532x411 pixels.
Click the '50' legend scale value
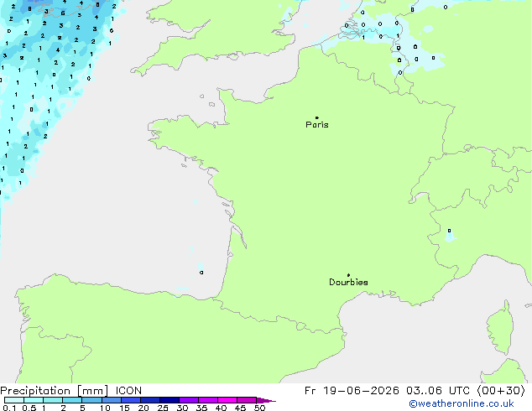pyautogui.click(x=260, y=408)
